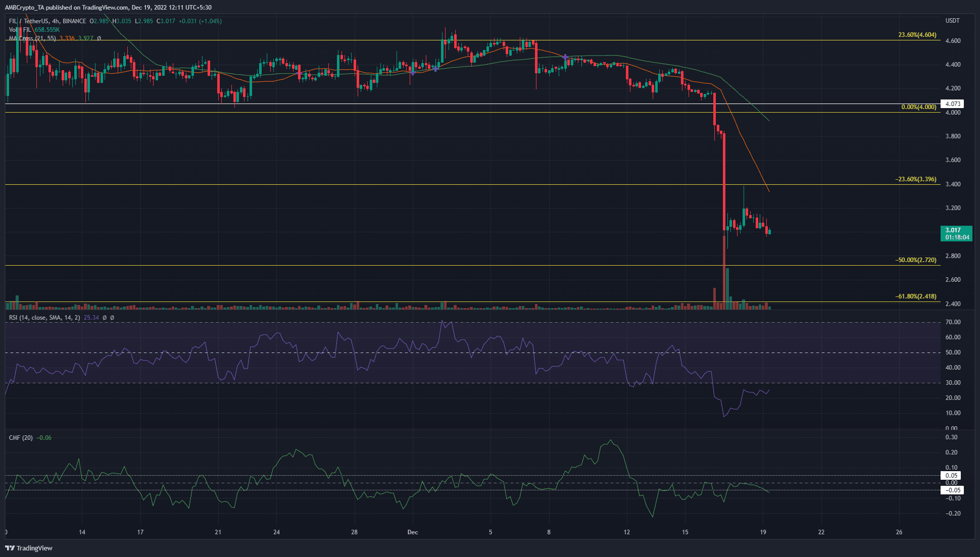Click the CMF (20) indicator legend
This screenshot has height=557, width=980.
tap(21, 438)
